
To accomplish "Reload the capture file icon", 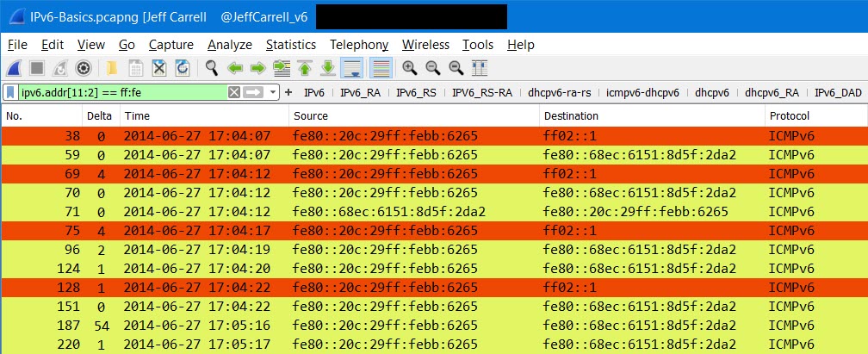I will click(x=183, y=68).
